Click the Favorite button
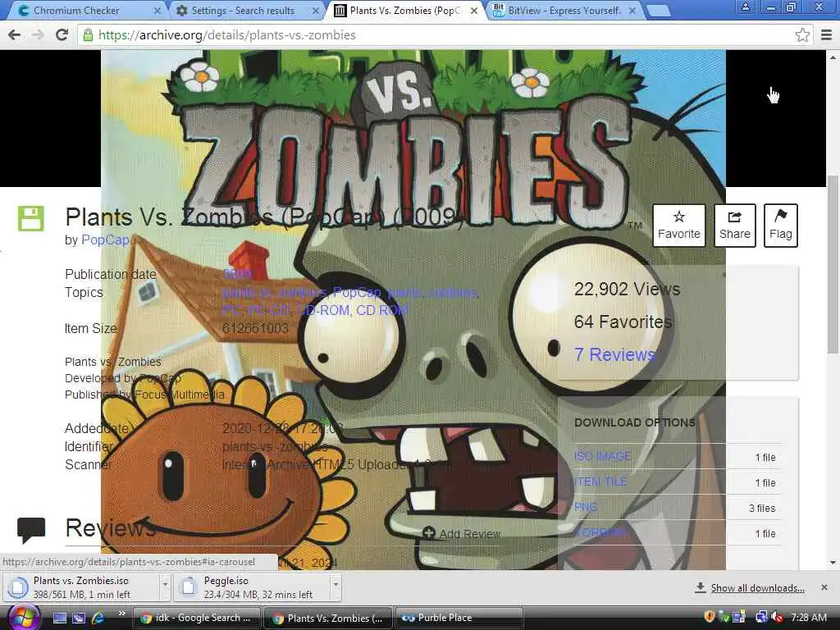Screen dimensions: 840x630 [x=678, y=225]
